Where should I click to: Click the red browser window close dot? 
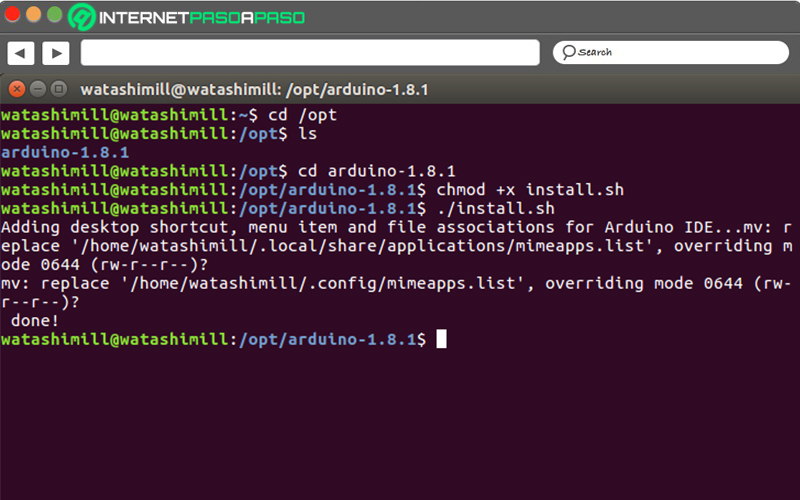click(x=12, y=14)
